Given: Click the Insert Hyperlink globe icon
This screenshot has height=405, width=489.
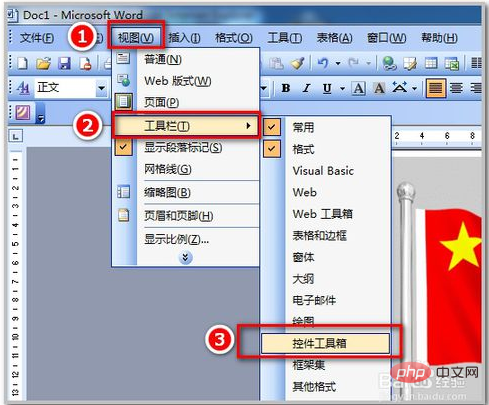Looking at the screenshot, I should click(x=389, y=63).
